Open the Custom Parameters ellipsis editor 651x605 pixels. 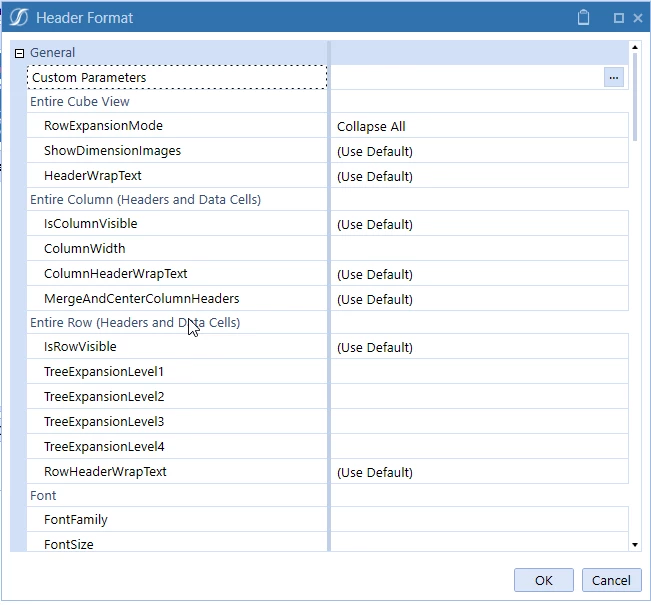614,78
